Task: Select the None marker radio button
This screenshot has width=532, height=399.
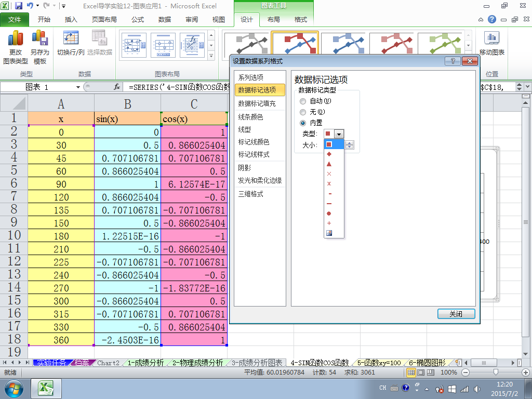Action: [x=303, y=112]
